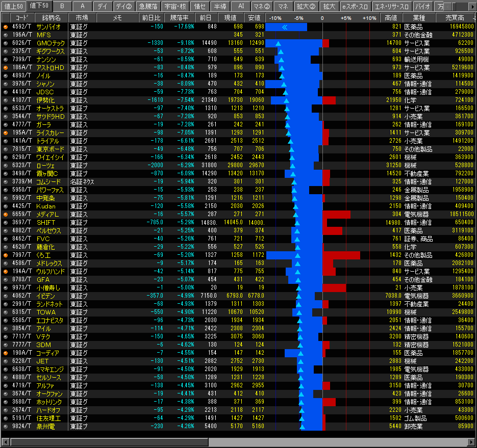
Task: Click the gray status dot for GMOテック
Action: (x=6, y=43)
